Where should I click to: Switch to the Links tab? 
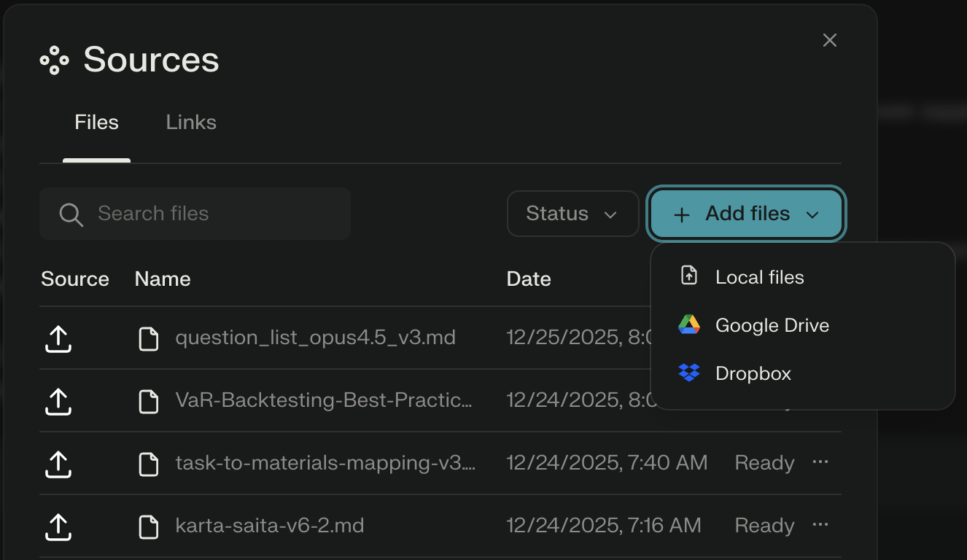click(191, 122)
